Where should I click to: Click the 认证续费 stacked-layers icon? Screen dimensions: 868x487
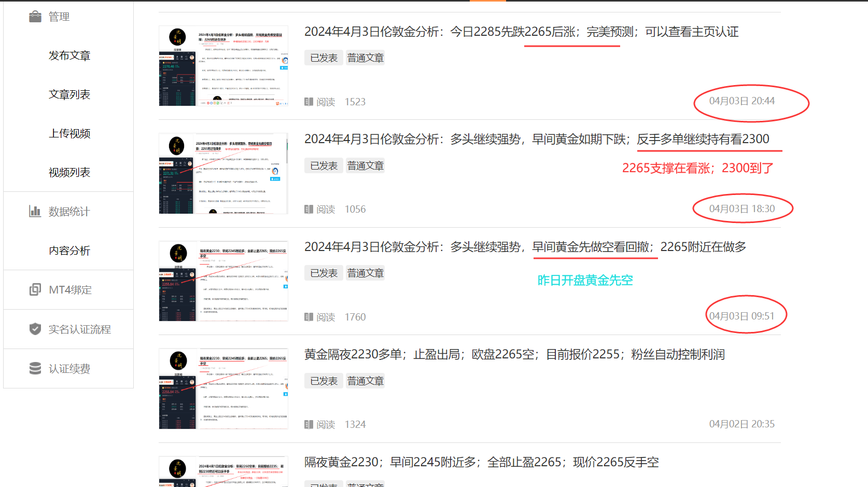point(34,368)
